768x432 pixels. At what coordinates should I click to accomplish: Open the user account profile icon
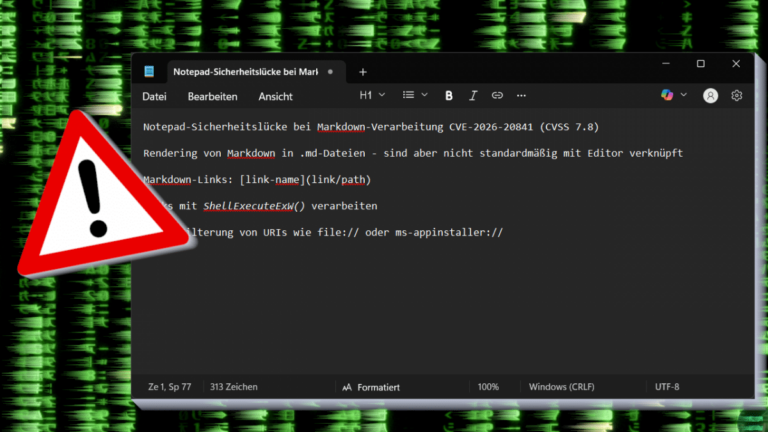coord(710,96)
